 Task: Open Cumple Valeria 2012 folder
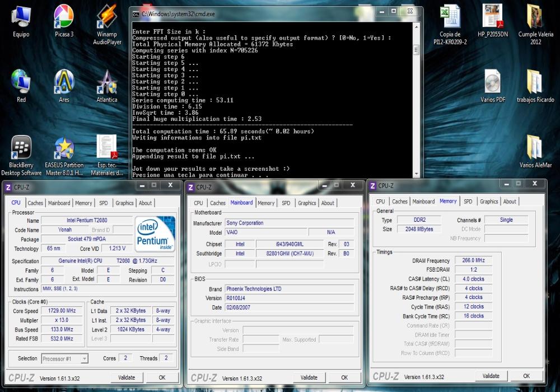(x=535, y=24)
